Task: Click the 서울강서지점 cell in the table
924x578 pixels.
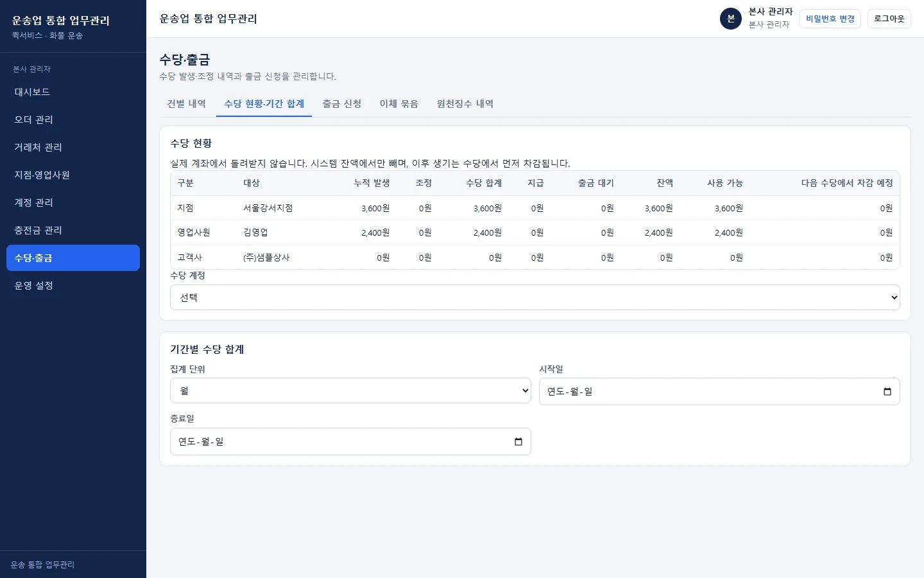Action: (x=268, y=208)
